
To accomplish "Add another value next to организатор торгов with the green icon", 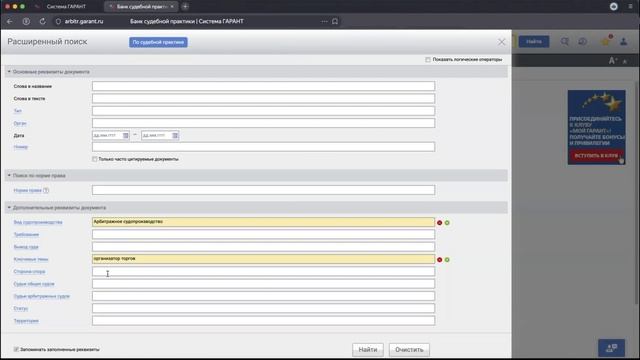I will tap(447, 260).
